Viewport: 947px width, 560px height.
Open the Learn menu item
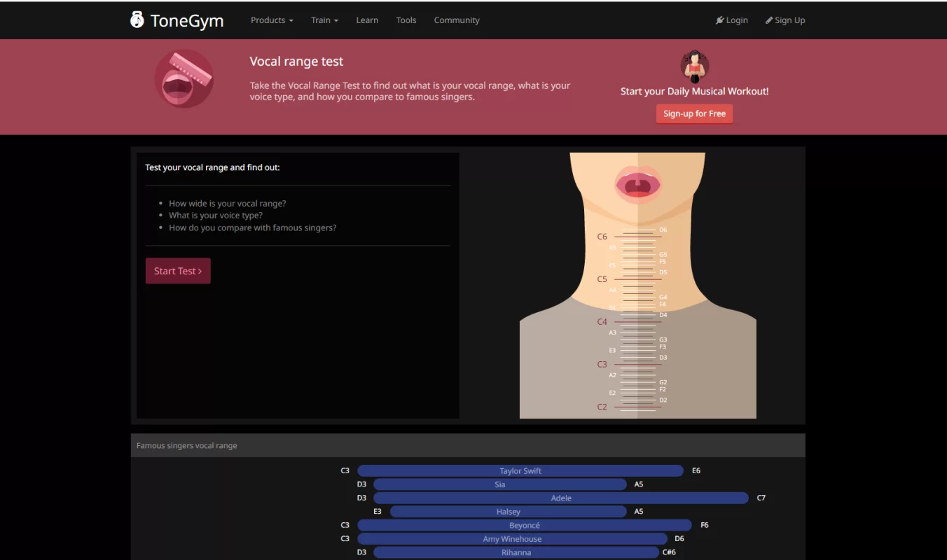click(x=367, y=20)
